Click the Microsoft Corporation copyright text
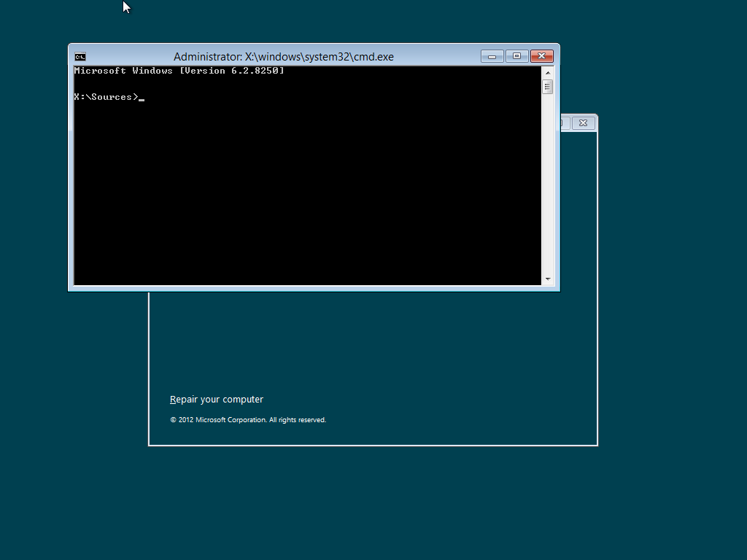The width and height of the screenshot is (747, 560). [248, 420]
